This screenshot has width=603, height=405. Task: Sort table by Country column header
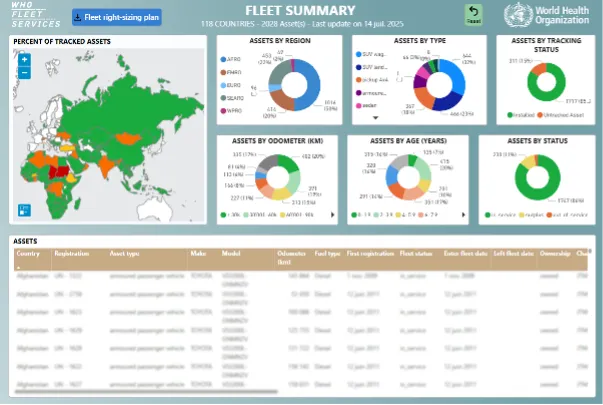33,259
